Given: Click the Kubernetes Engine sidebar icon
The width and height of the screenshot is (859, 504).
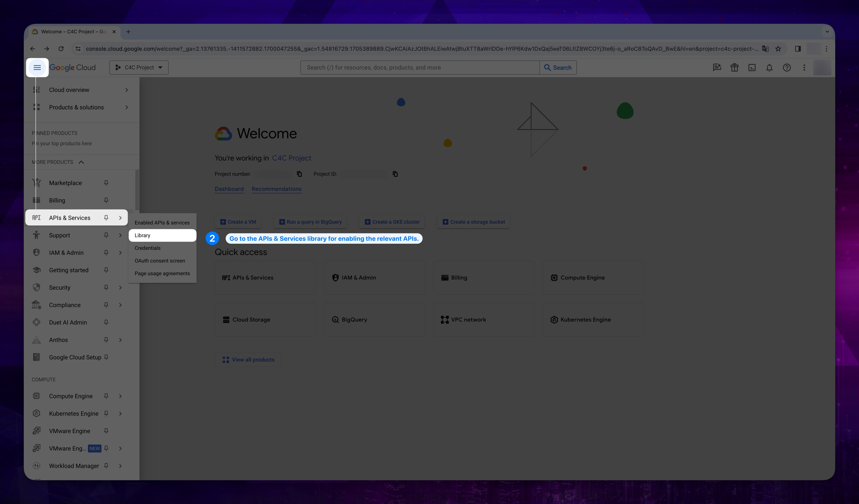Looking at the screenshot, I should pyautogui.click(x=36, y=413).
